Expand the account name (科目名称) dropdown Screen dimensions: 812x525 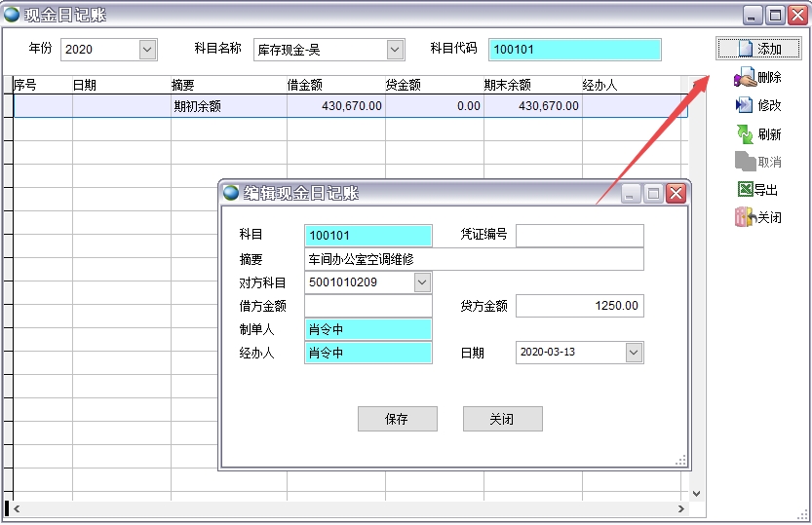pyautogui.click(x=395, y=49)
